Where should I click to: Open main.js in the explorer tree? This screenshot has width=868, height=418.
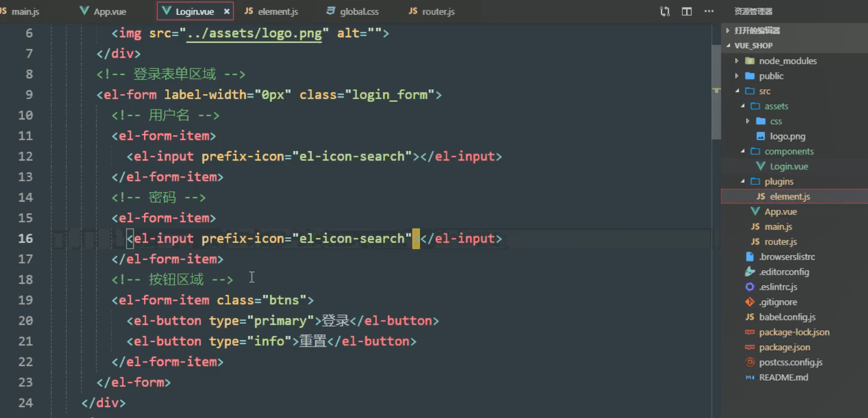tap(778, 227)
